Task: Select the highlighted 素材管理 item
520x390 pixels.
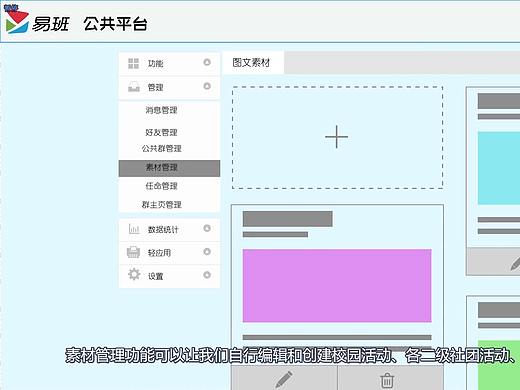Action: pos(169,168)
